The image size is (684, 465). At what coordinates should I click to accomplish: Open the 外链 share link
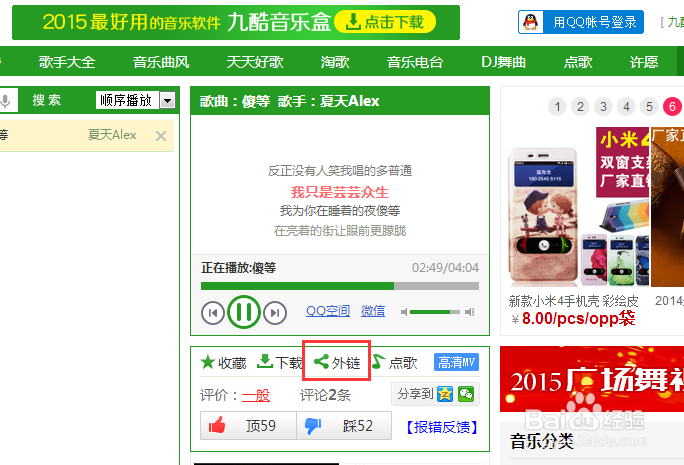[x=337, y=362]
